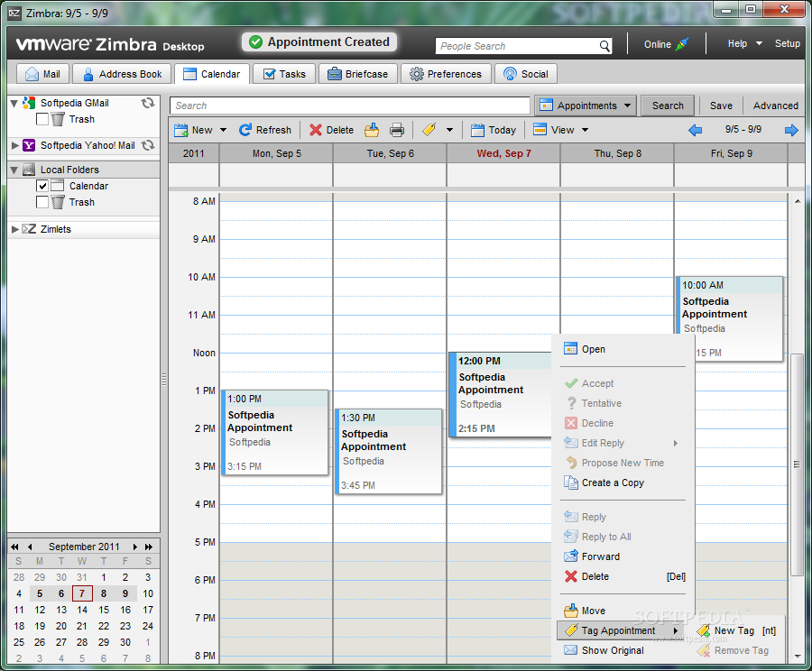Select the 1:00 PM Monday appointment
Image resolution: width=812 pixels, height=671 pixels.
click(x=275, y=432)
